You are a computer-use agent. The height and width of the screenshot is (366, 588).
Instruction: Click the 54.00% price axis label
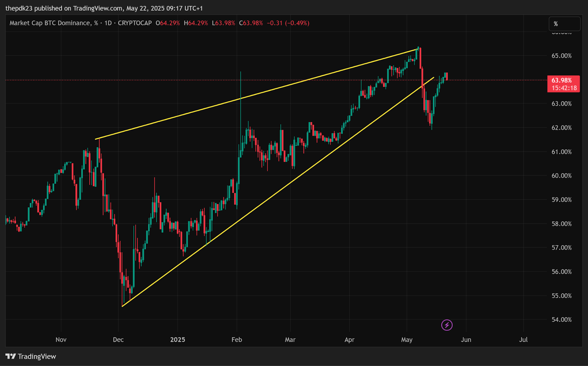tap(562, 320)
